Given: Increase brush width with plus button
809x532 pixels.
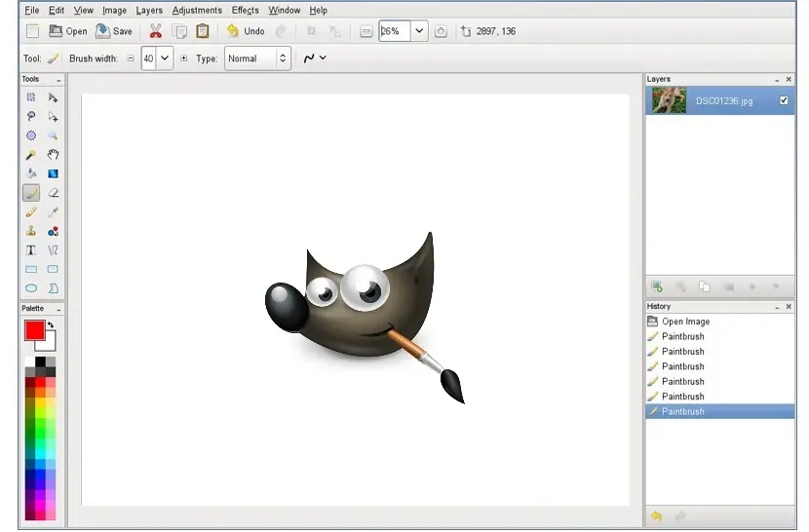Looking at the screenshot, I should [183, 58].
